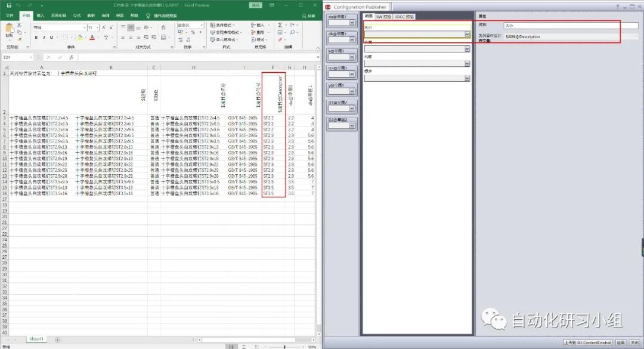Click the Copy icon in clipboard group
Screen dimensions: 644x349
(19, 32)
